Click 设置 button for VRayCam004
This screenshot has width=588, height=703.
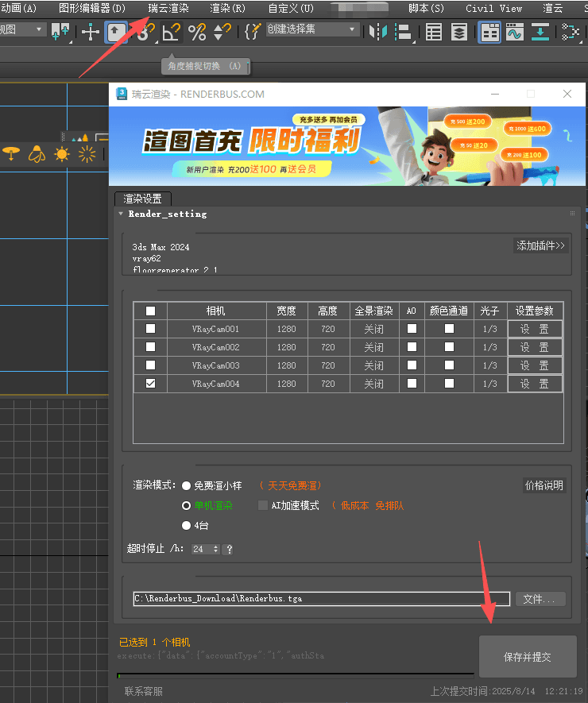(535, 384)
